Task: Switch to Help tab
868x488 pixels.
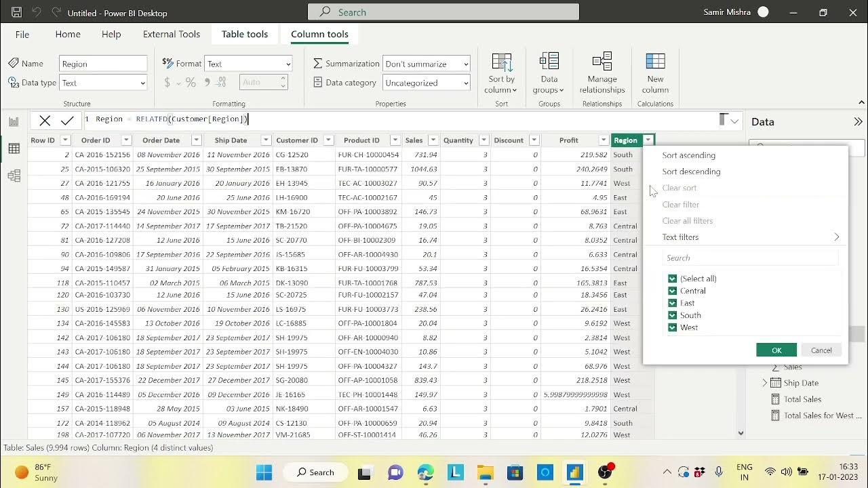Action: (x=111, y=34)
